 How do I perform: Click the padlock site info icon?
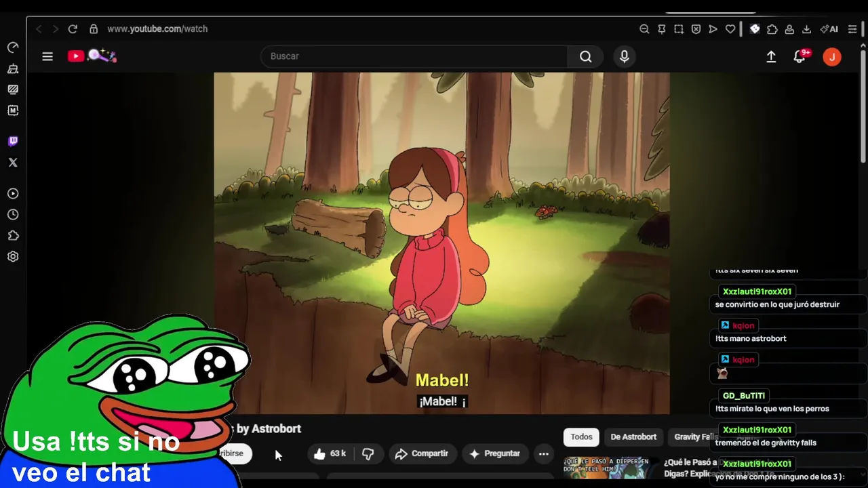94,29
